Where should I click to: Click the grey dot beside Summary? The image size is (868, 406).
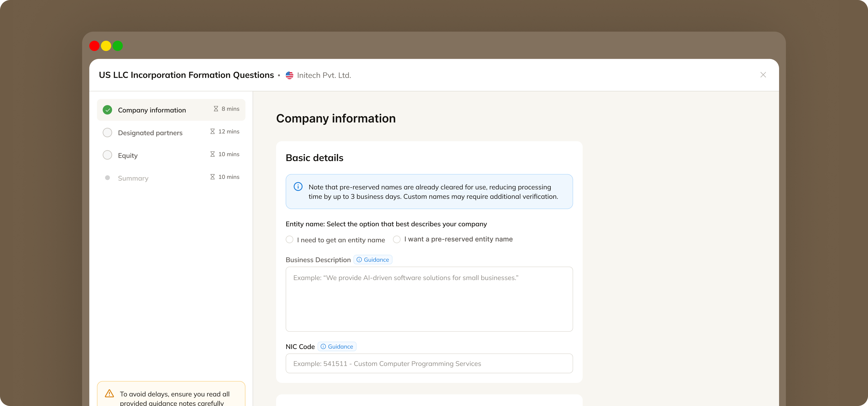point(107,178)
